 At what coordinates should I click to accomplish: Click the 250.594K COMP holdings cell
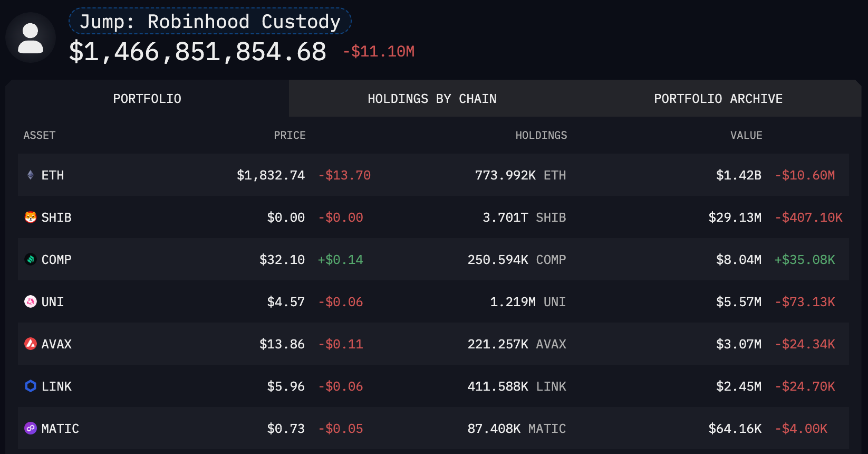pos(517,260)
